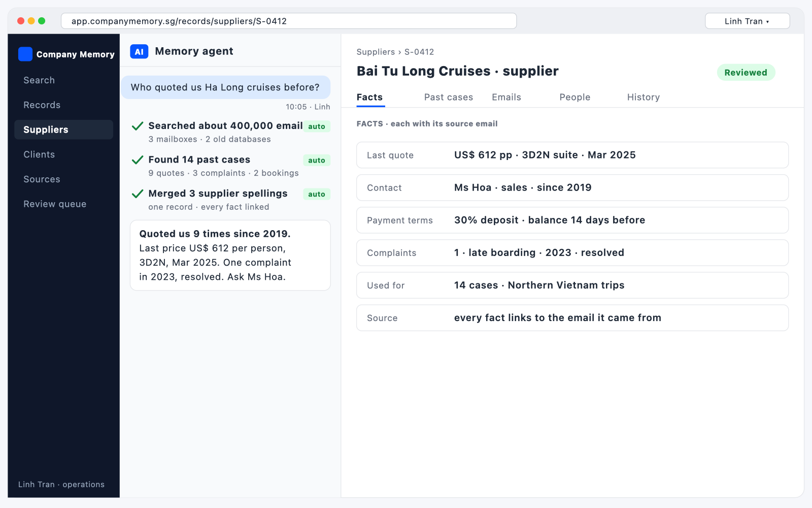
Task: Click the browser address bar URL field
Action: [289, 21]
